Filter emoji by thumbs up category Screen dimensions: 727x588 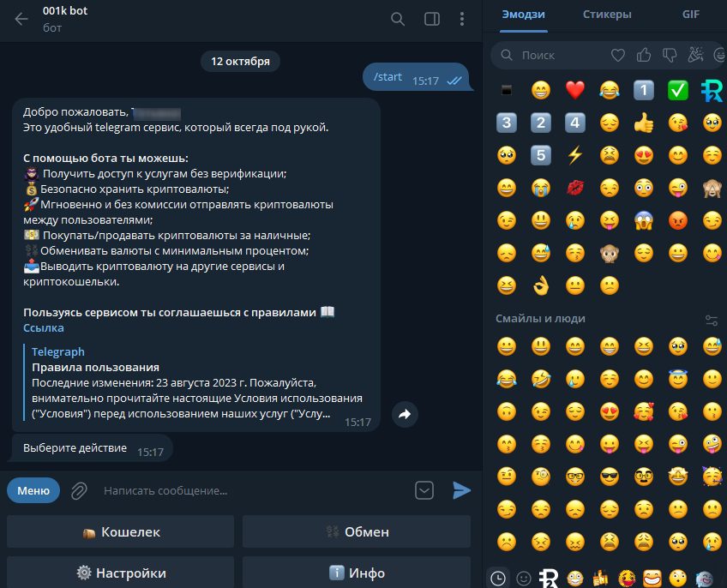644,55
